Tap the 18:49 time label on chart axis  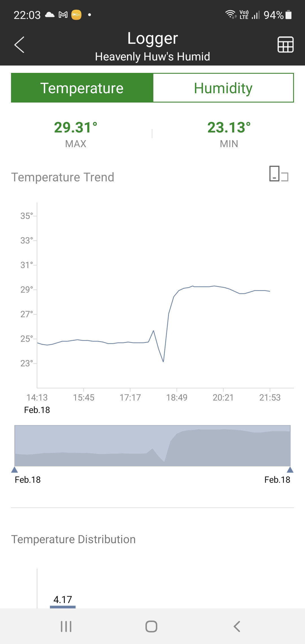point(177,397)
